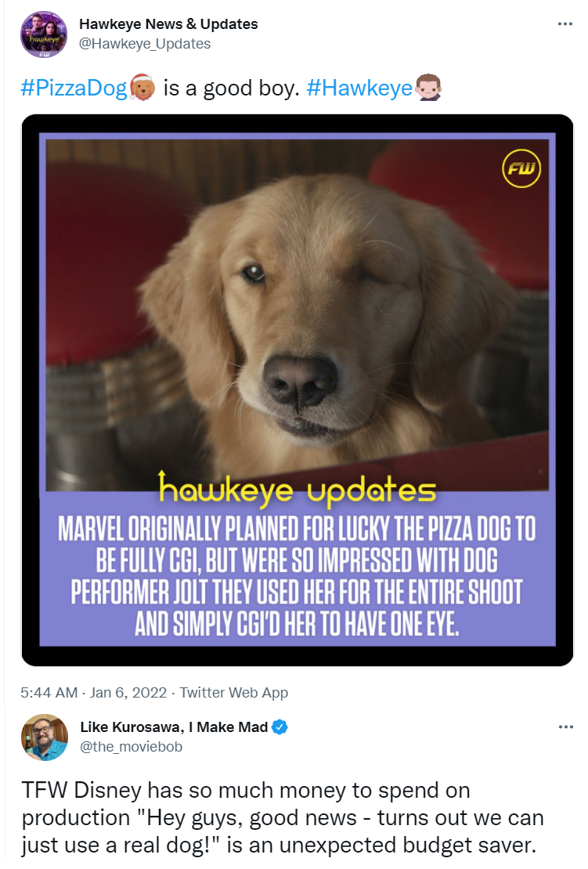Click the #PizzaDog hashtag

[x=74, y=89]
